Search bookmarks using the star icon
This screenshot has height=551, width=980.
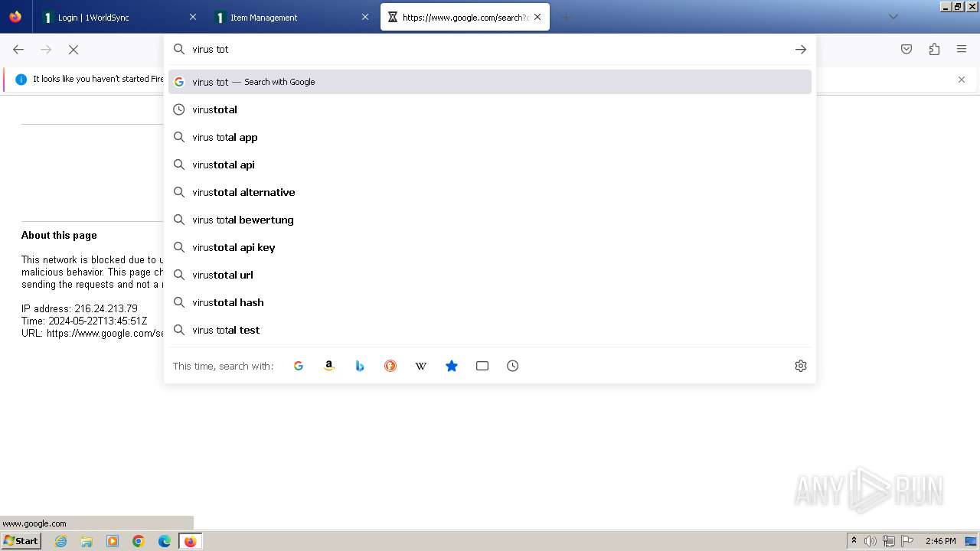452,366
